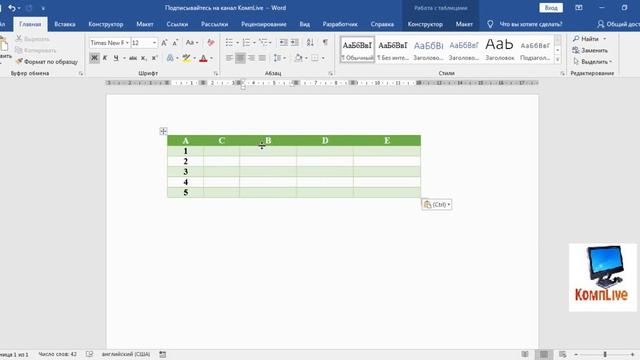Open font color dropdown arrow
Image resolution: width=640 pixels, height=360 pixels.
click(211, 58)
